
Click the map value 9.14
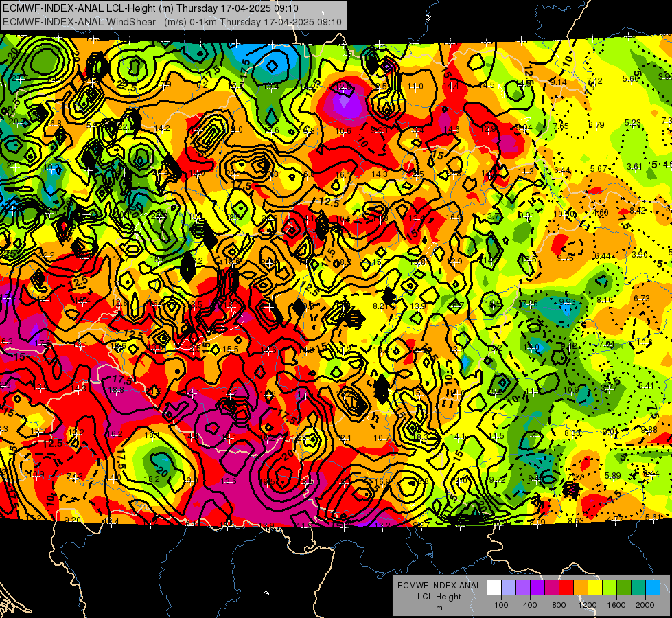(559, 82)
